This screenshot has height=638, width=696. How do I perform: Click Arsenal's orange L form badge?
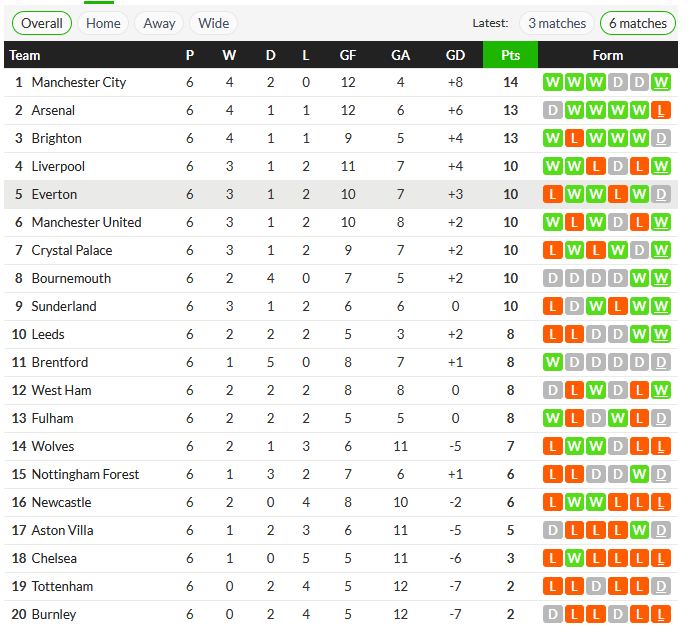point(660,111)
